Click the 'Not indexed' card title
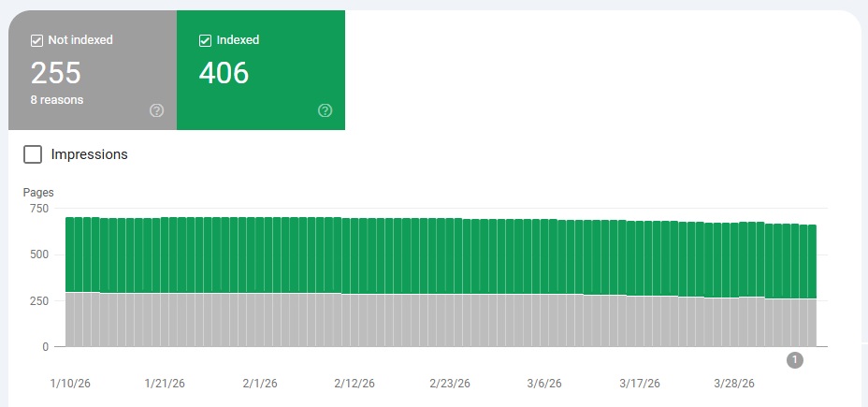Screen dimensions: 868x407 [80, 40]
